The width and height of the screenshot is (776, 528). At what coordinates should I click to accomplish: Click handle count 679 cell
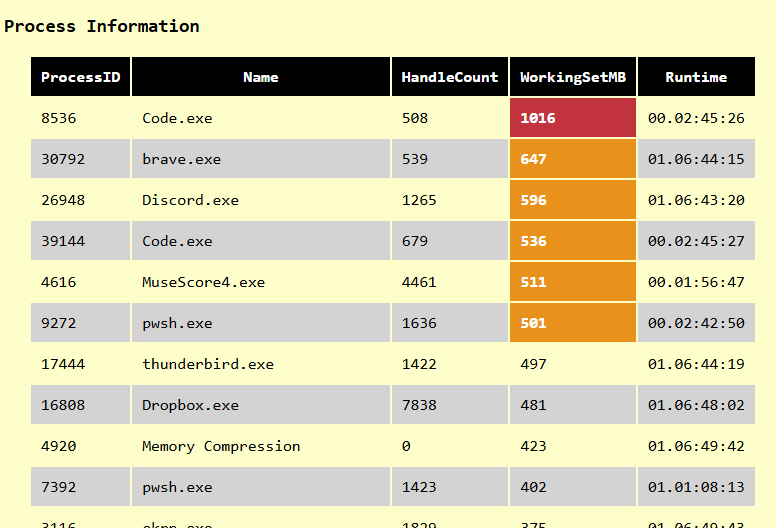(x=450, y=241)
